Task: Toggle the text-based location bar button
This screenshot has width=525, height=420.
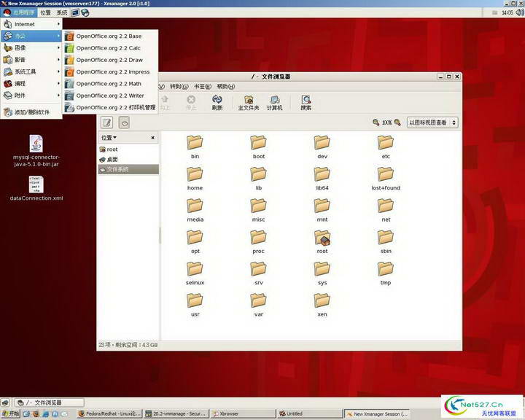Action: coord(107,122)
